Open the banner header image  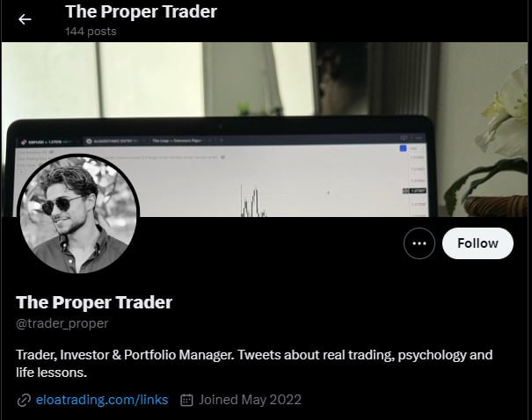265,129
